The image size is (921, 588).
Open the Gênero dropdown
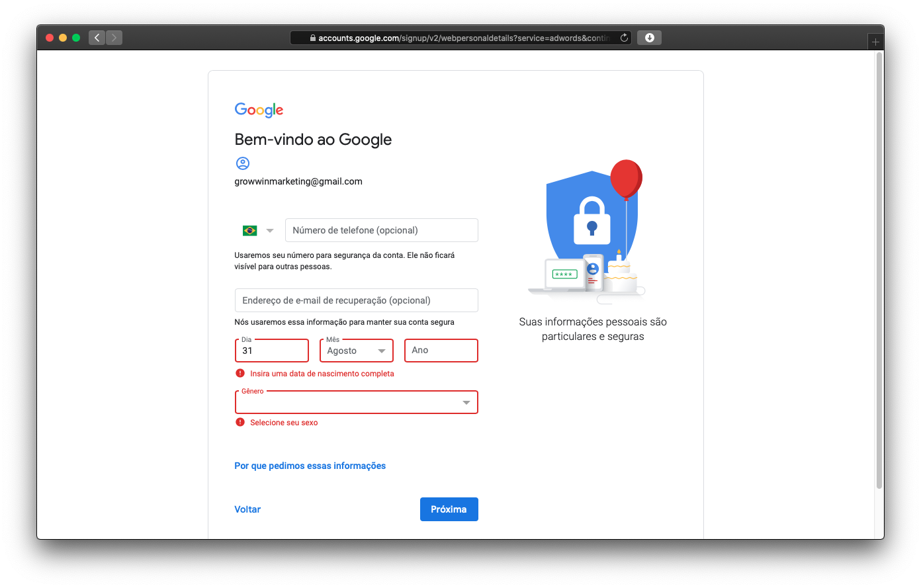coord(357,402)
